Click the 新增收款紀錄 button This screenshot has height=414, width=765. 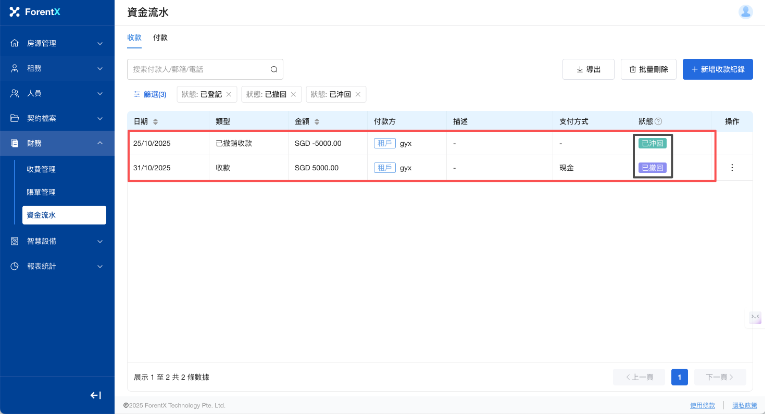[717, 69]
